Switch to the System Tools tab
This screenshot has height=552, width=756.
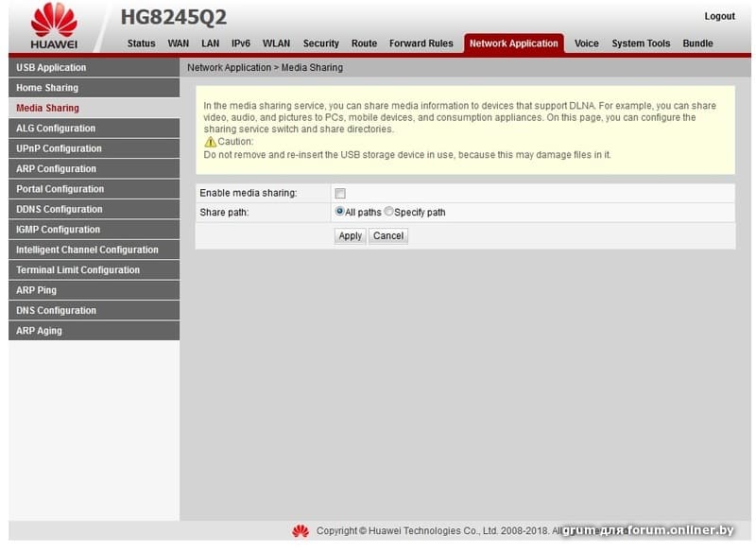pyautogui.click(x=640, y=43)
